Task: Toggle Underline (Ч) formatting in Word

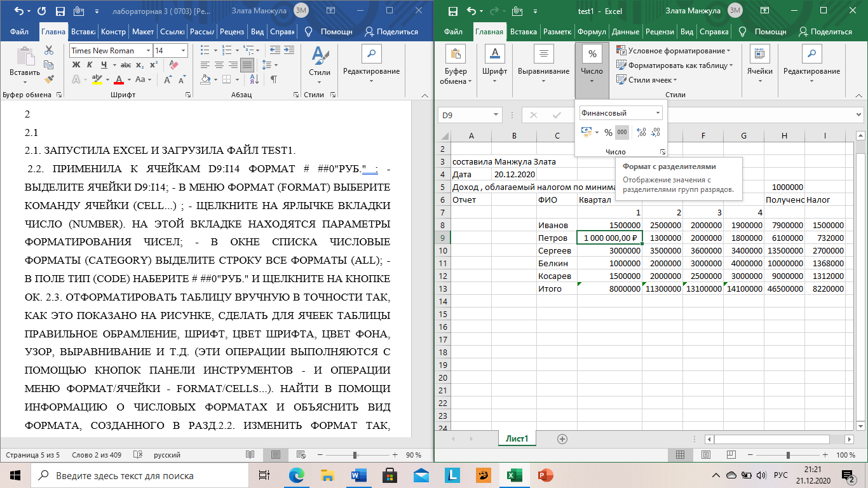Action: point(102,65)
